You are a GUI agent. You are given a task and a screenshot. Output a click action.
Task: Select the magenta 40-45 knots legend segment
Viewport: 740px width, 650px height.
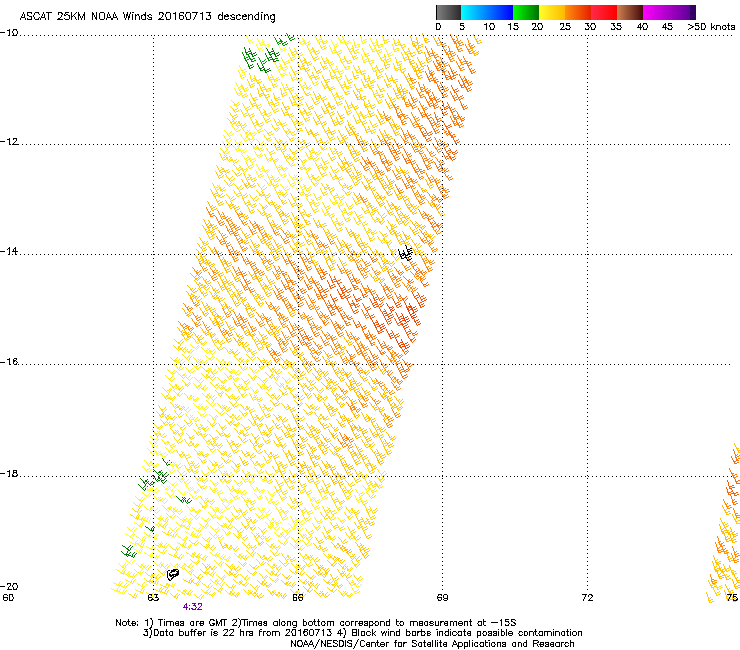pos(656,12)
